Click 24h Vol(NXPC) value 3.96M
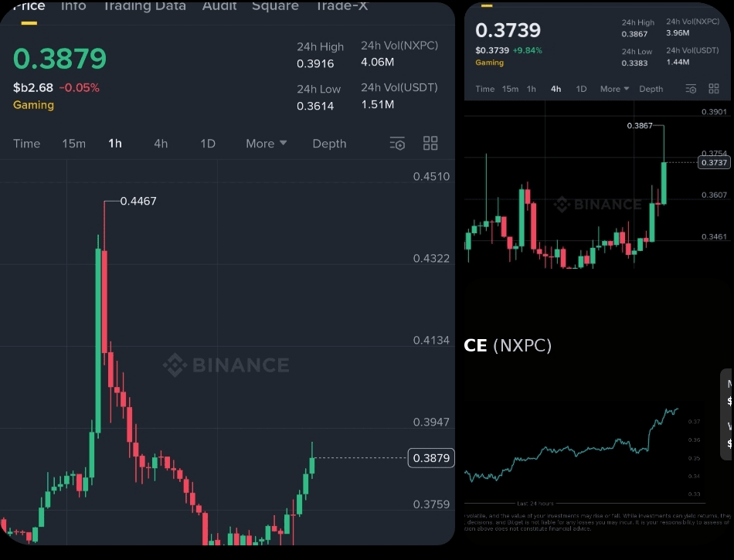This screenshot has width=734, height=560. click(x=678, y=33)
